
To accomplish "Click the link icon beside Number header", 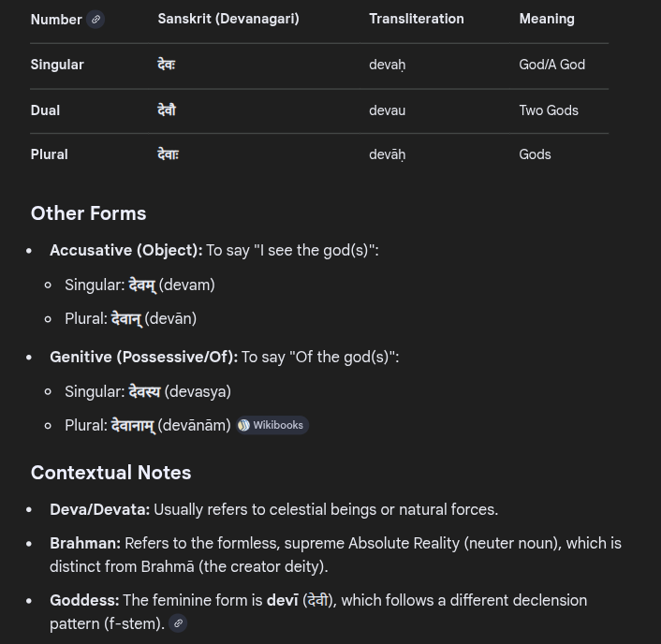I will point(95,20).
